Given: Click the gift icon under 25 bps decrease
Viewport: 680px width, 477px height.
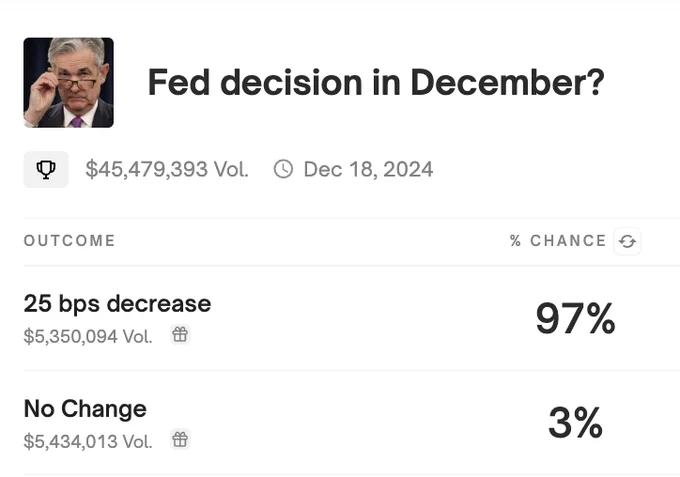Looking at the screenshot, I should [x=180, y=335].
